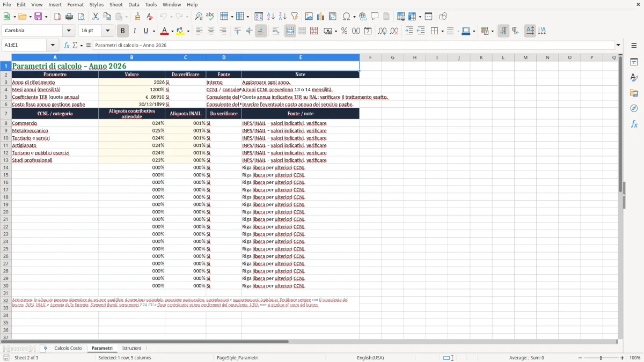644x362 pixels.
Task: Click the formula input line
Action: (x=354, y=45)
